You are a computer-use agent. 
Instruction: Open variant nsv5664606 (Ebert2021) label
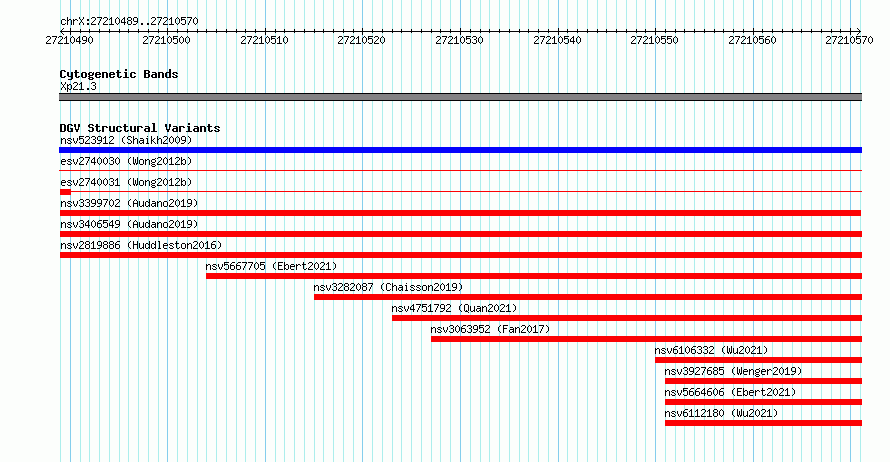[731, 392]
